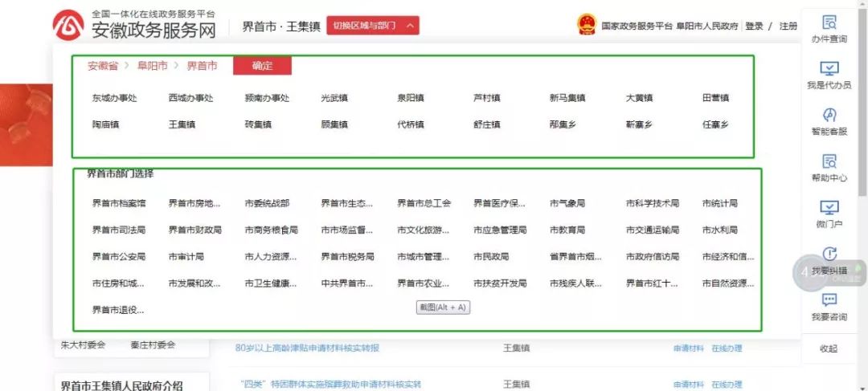Screen dimensions: 868x391
Task: Select 舒庄镇 town
Action: [487, 124]
